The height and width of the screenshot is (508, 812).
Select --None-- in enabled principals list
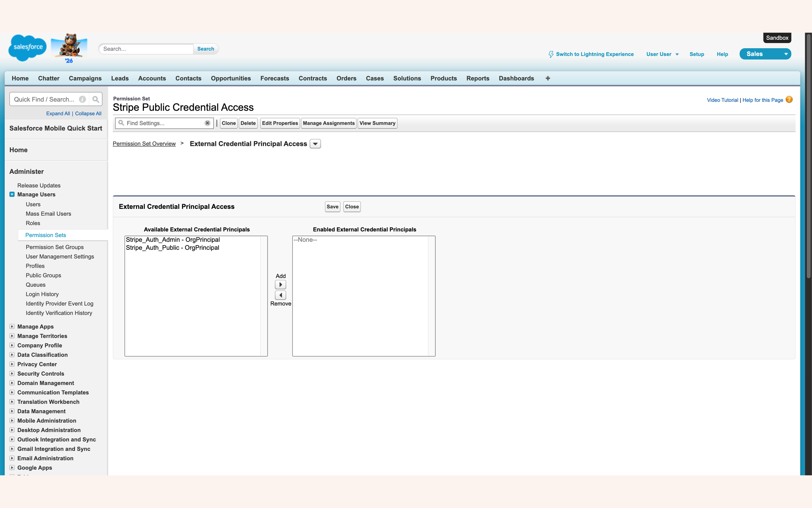(360, 240)
